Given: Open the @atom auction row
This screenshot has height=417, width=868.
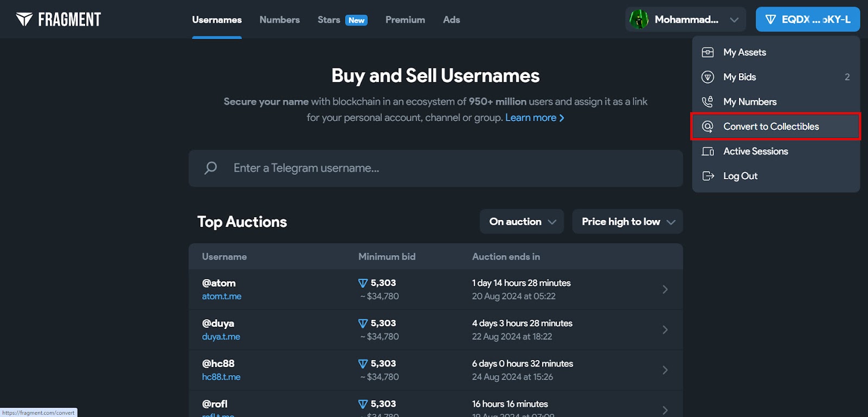Looking at the screenshot, I should (x=436, y=289).
